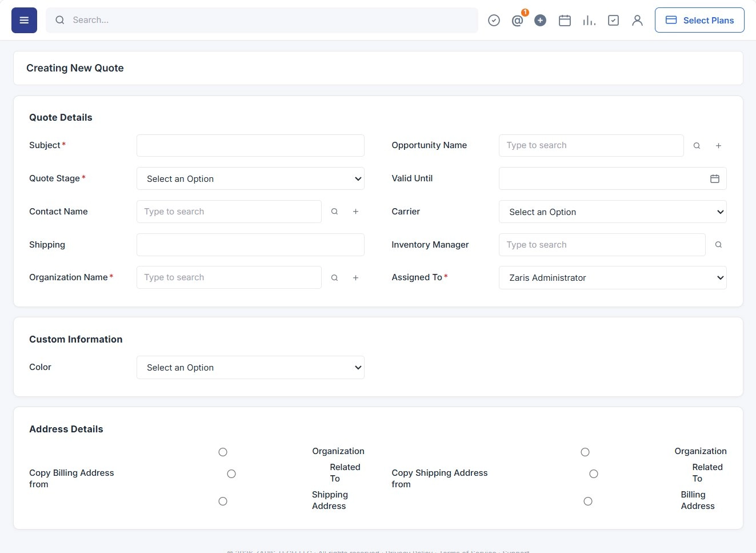Search Inventory Manager with magnifier icon
The height and width of the screenshot is (553, 756).
pos(718,245)
